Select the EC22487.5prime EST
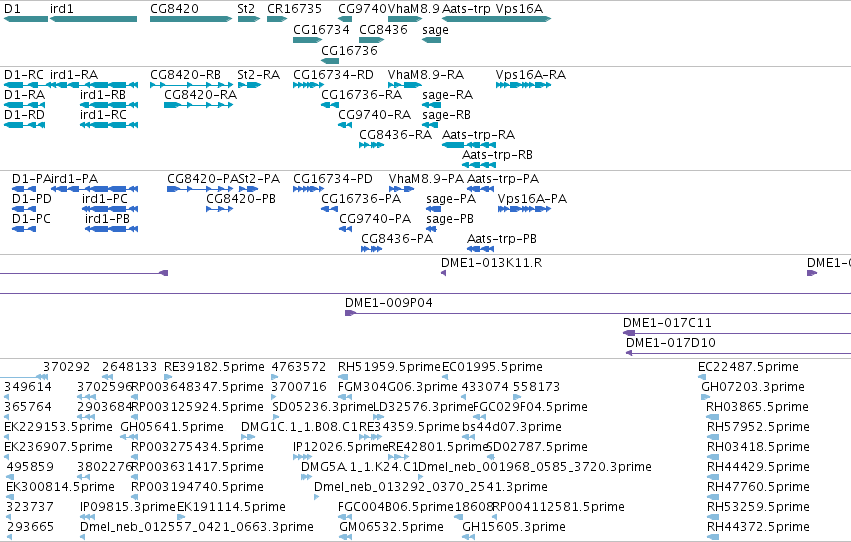Screen dimensions: 851x542 [702, 377]
